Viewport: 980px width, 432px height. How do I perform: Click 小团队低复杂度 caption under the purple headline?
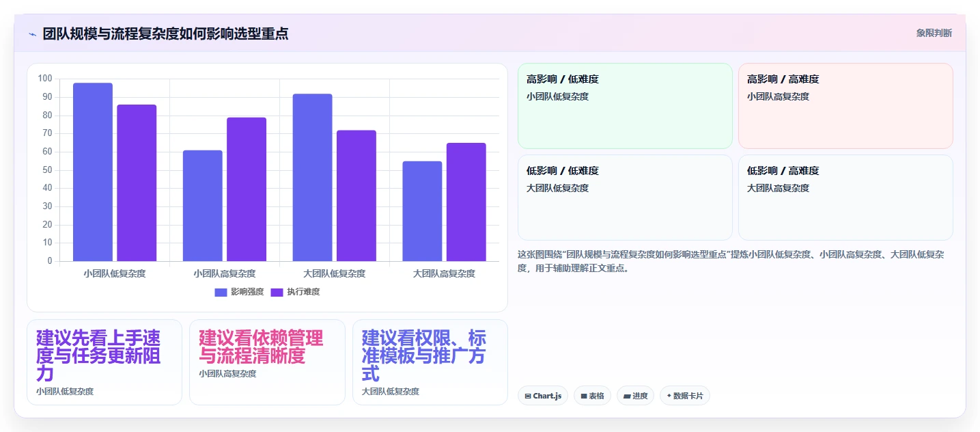65,392
